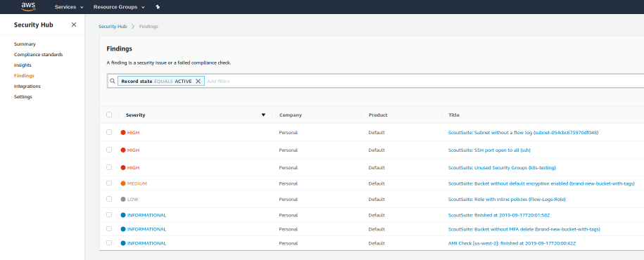This screenshot has height=260, width=644.
Task: Click the Severity column sort arrow
Action: 264,115
